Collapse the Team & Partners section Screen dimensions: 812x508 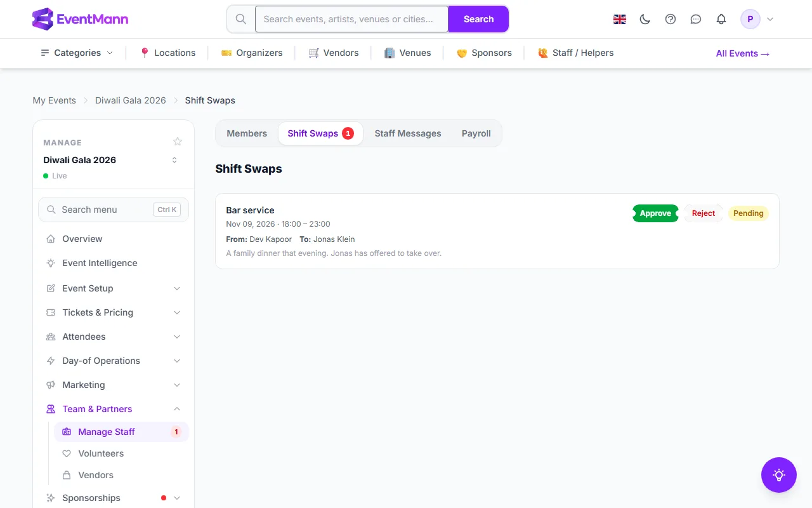pos(114,409)
